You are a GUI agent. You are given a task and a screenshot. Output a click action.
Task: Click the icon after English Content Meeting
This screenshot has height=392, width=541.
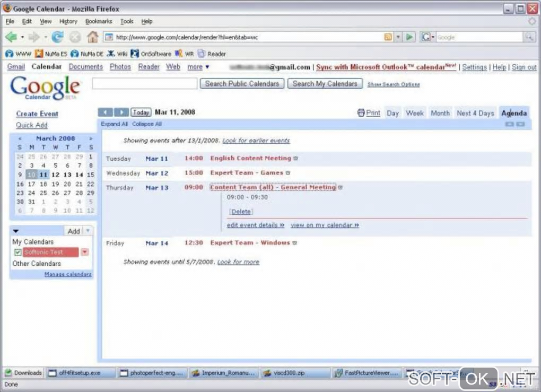(x=295, y=159)
